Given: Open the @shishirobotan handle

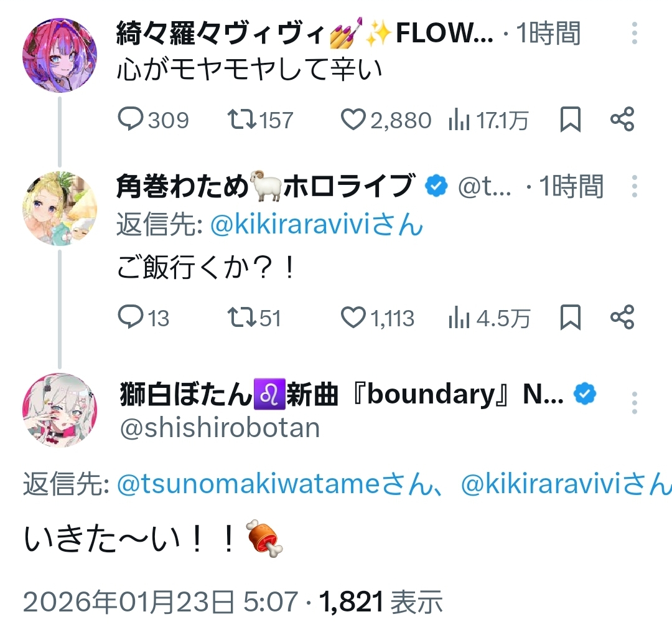Looking at the screenshot, I should point(220,428).
